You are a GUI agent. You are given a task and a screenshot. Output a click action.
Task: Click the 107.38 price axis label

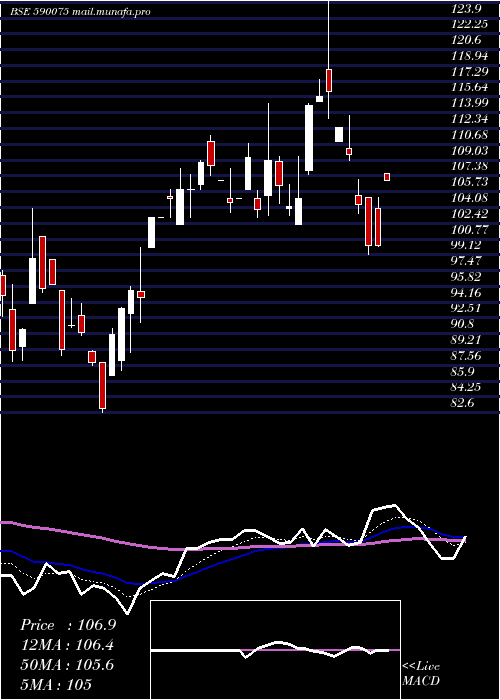[471, 166]
